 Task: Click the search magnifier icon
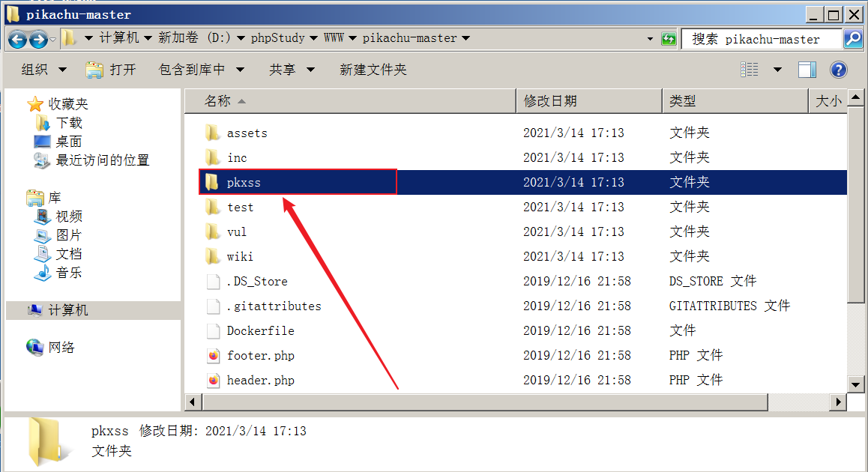853,39
